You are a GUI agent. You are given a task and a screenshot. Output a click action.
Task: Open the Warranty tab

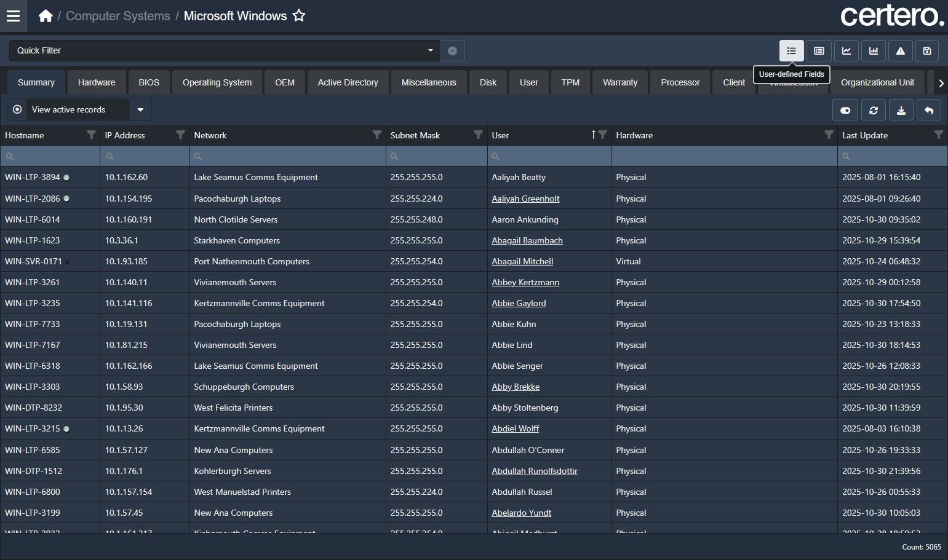[619, 82]
